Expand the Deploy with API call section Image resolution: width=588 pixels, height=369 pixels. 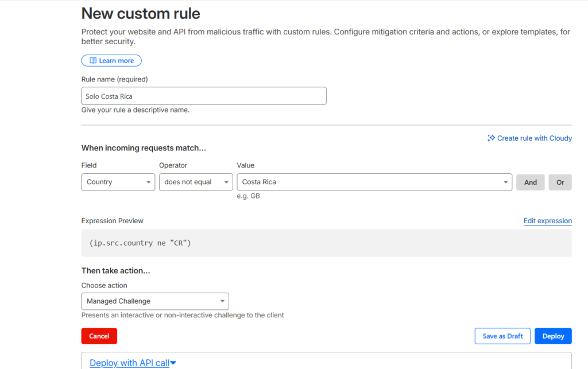pos(130,363)
